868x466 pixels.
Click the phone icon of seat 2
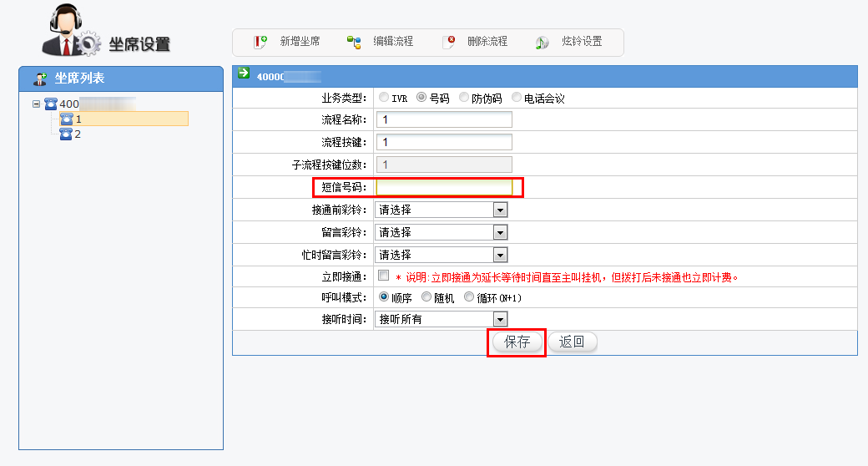click(66, 134)
